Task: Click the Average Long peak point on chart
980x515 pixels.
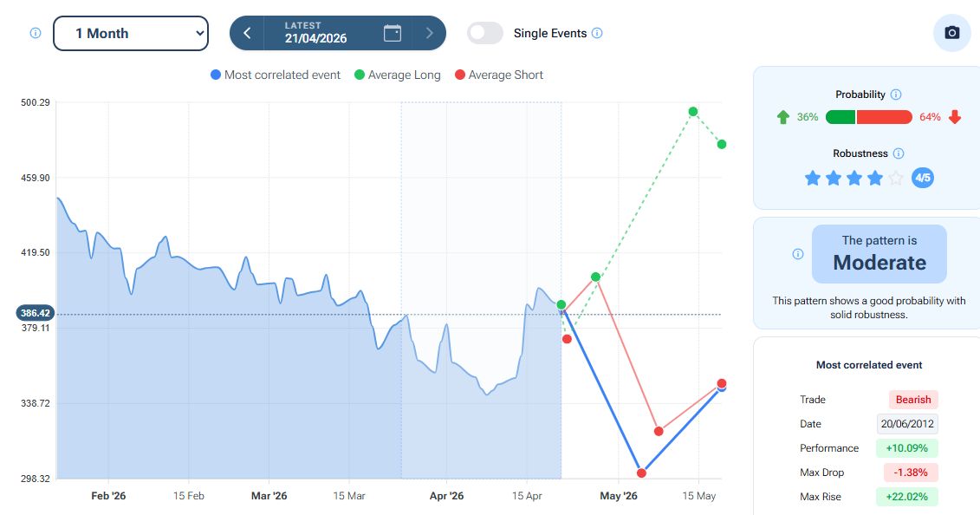Action: (693, 112)
